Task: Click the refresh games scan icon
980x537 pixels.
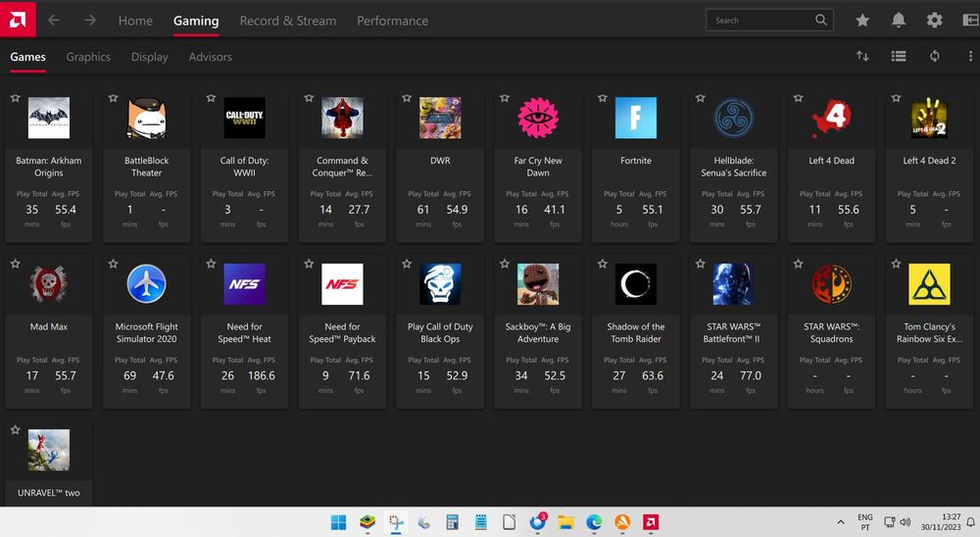Action: coord(934,56)
